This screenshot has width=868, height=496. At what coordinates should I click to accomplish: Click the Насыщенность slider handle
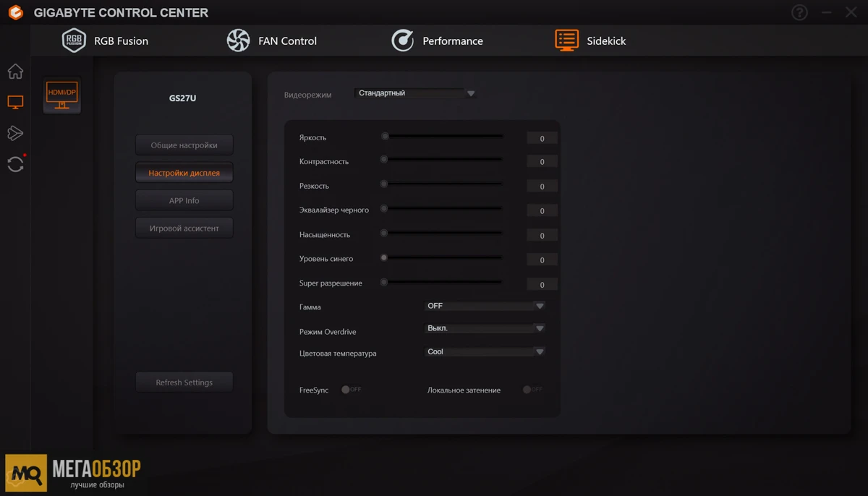tap(384, 233)
